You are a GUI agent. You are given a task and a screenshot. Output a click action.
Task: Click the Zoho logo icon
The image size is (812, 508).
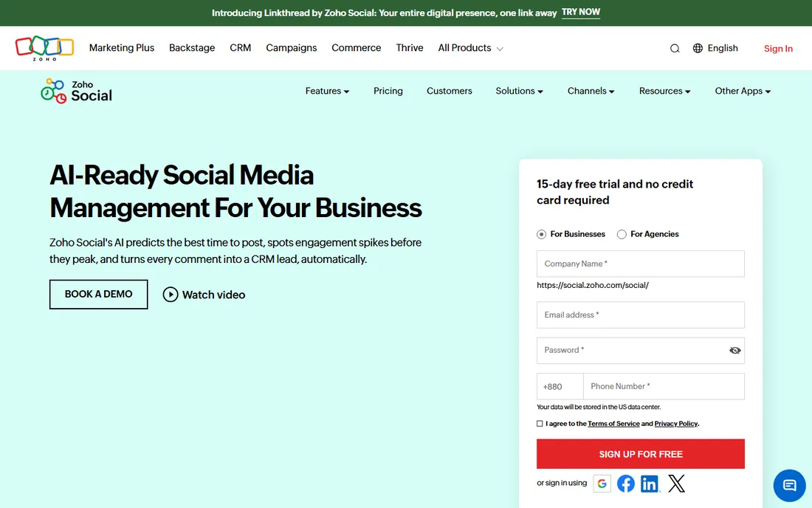tap(44, 48)
